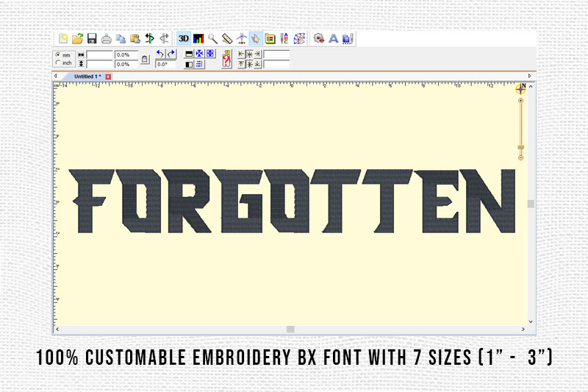Open the red question mark help
This screenshot has height=392, width=588.
point(226,59)
